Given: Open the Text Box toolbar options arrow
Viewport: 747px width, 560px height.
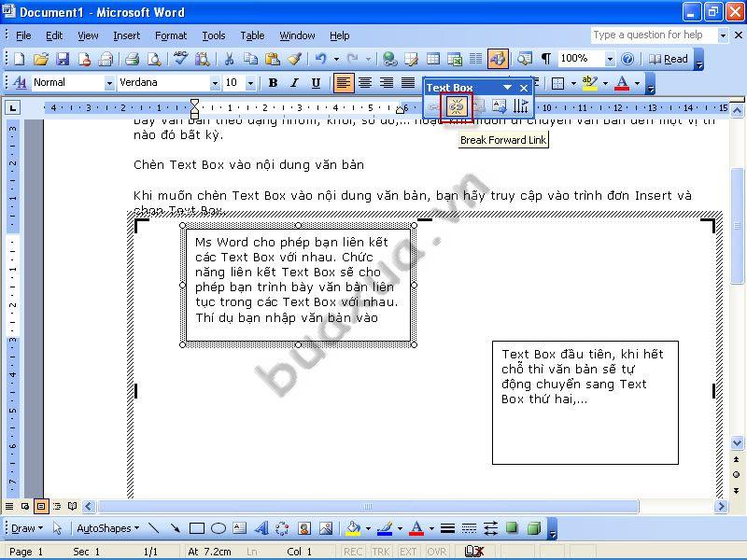Looking at the screenshot, I should tap(507, 88).
